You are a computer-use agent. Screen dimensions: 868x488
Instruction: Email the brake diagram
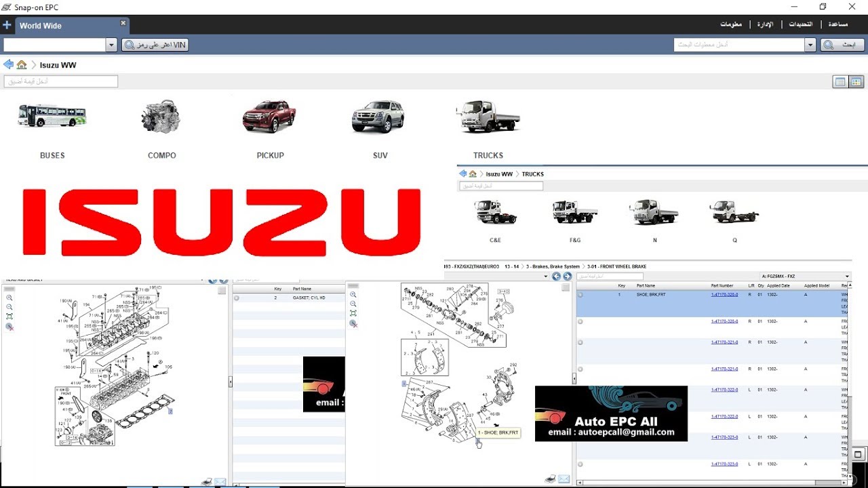(x=564, y=479)
